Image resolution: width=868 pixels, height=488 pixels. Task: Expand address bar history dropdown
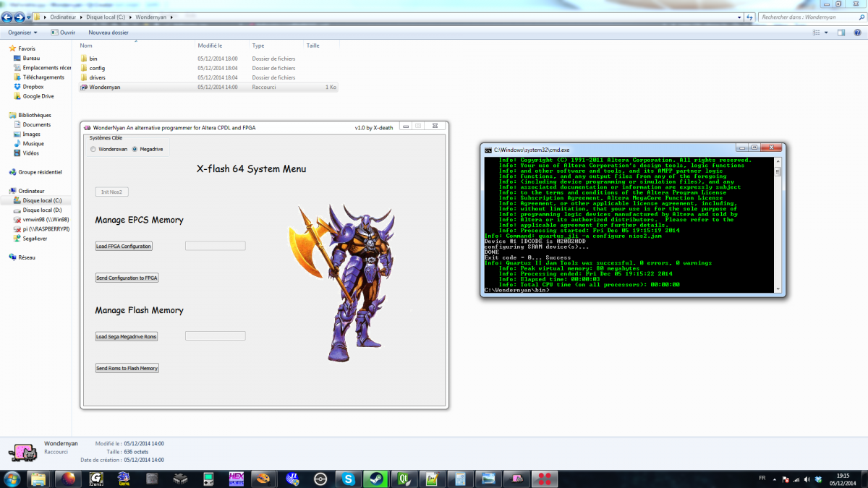click(739, 17)
